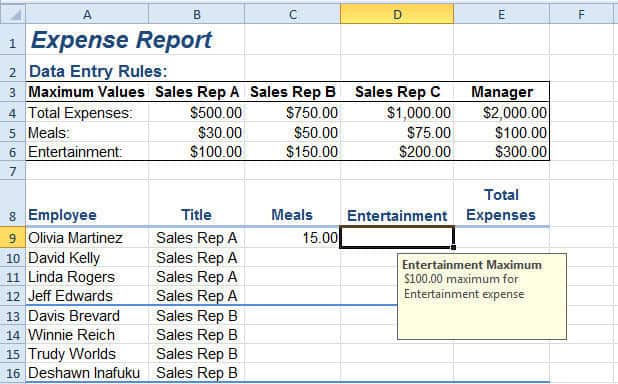Image resolution: width=618 pixels, height=384 pixels.
Task: Click the fill handle of selected cell
Action: (454, 247)
